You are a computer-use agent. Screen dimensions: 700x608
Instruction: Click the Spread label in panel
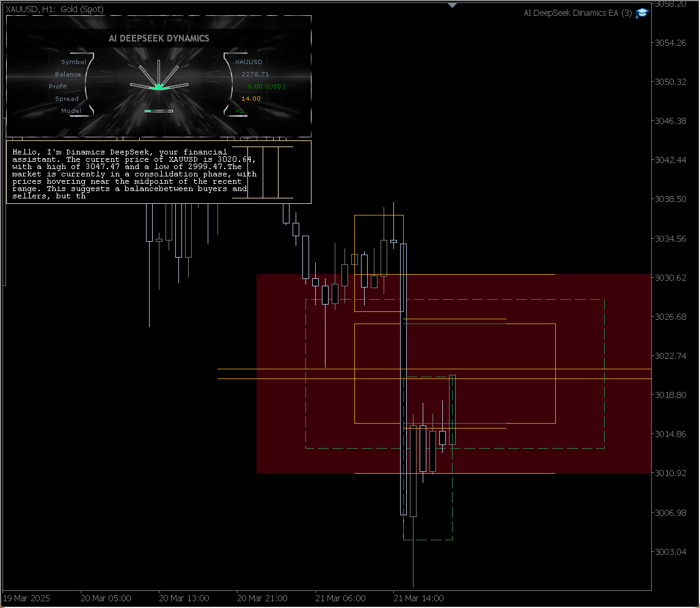67,98
